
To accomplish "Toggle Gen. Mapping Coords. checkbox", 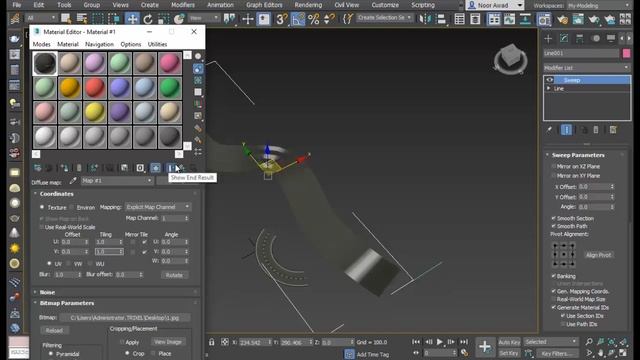I will (554, 291).
